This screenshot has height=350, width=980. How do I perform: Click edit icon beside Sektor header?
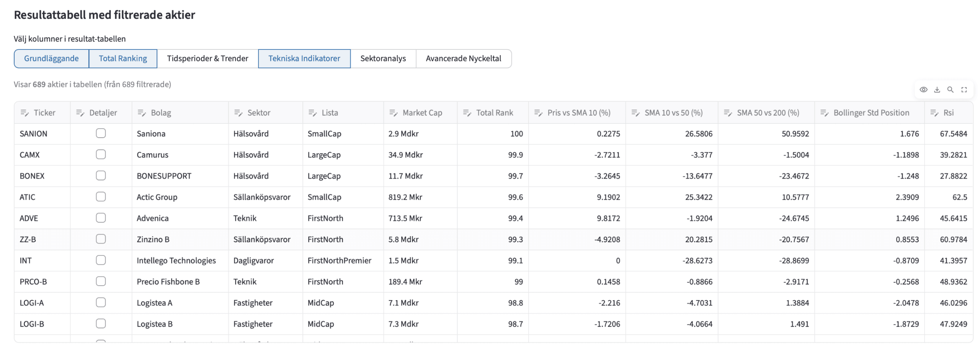pos(238,113)
